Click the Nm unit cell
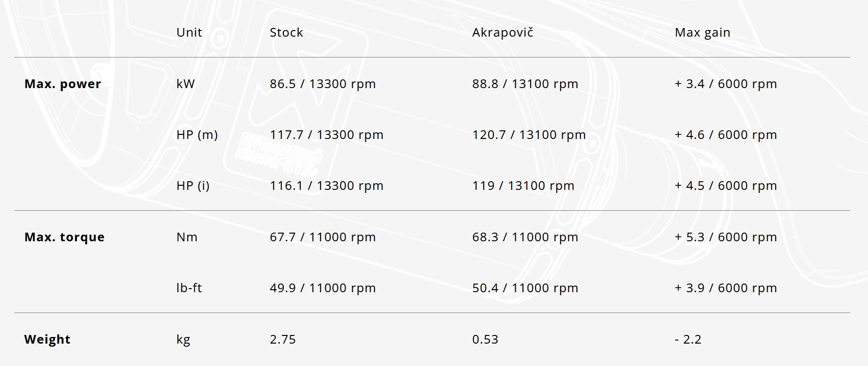Screen dimensions: 868x366 pyautogui.click(x=187, y=237)
